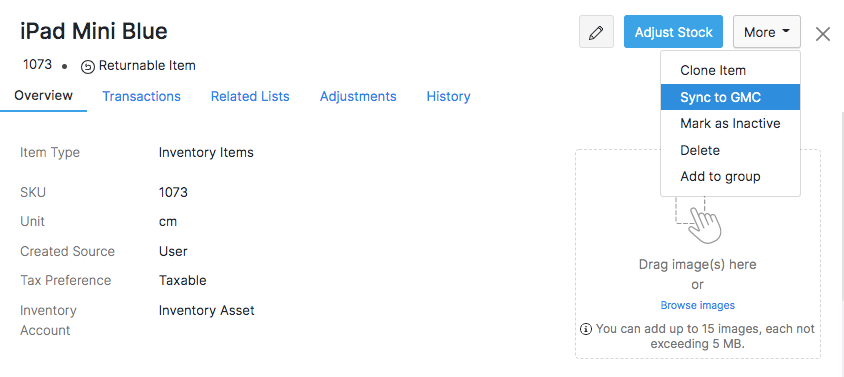The height and width of the screenshot is (377, 844).
Task: Go to the Adjustments tab
Action: [358, 96]
